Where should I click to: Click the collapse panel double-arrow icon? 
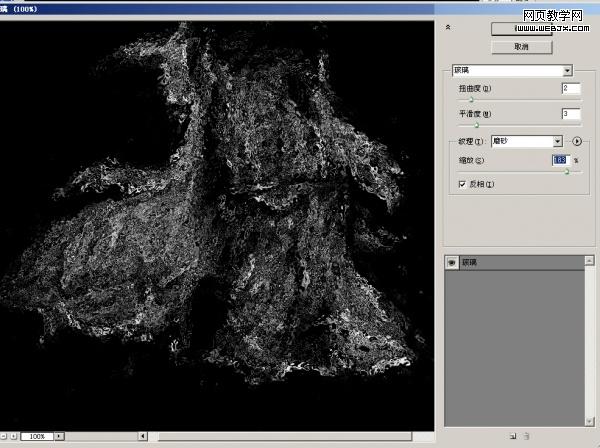coord(448,28)
